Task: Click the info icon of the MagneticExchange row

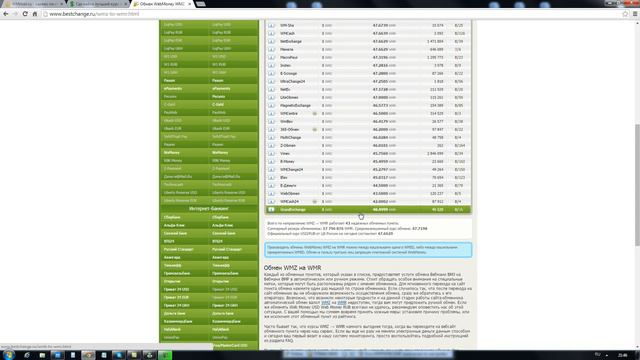Action: (x=271, y=105)
